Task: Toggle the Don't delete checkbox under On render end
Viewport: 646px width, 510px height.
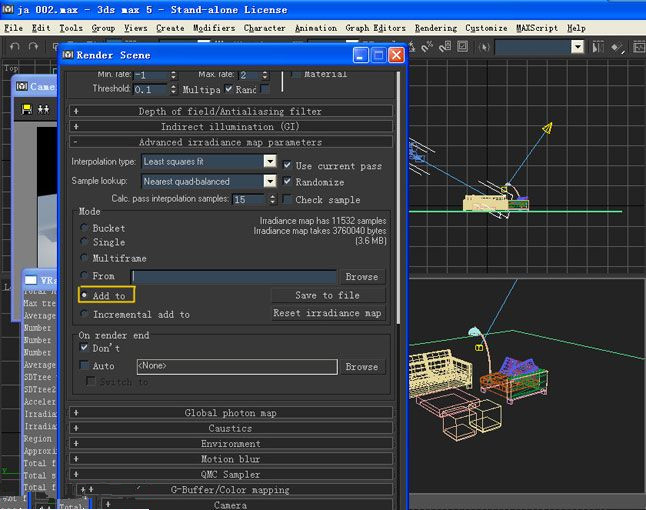Action: (x=84, y=347)
